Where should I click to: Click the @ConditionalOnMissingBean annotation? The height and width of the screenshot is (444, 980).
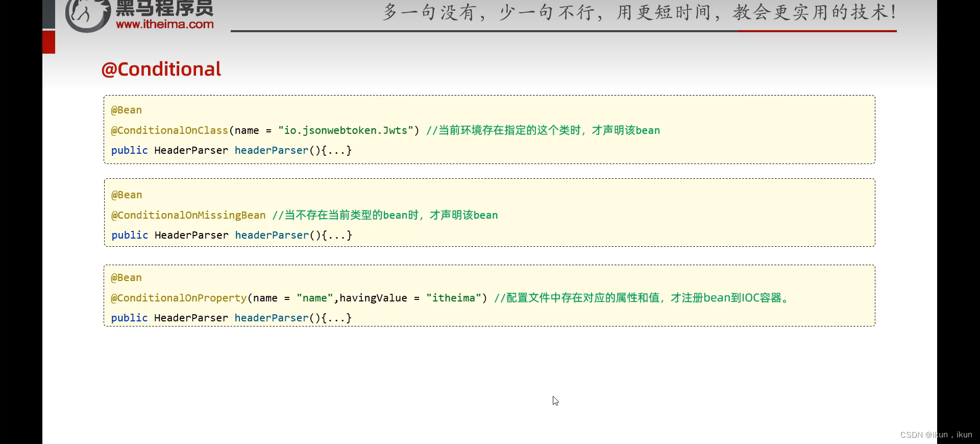pos(188,215)
